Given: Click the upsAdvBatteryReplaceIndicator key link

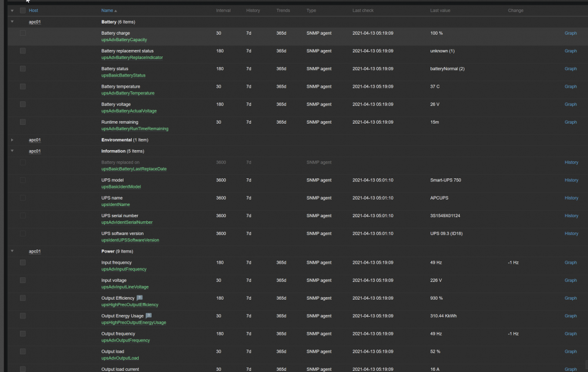Looking at the screenshot, I should [132, 58].
